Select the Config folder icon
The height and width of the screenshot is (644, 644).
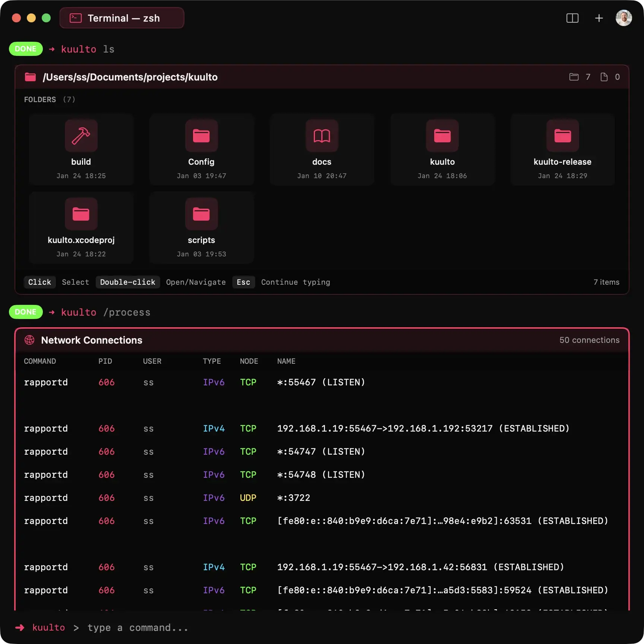click(201, 136)
